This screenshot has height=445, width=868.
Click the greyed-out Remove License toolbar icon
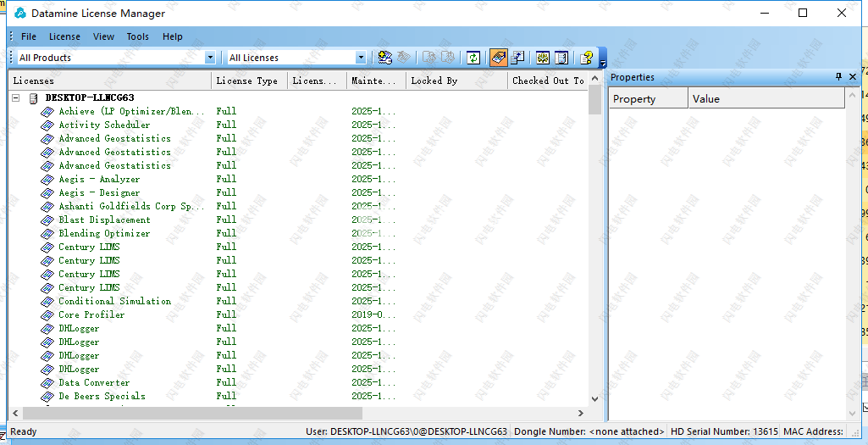click(404, 57)
